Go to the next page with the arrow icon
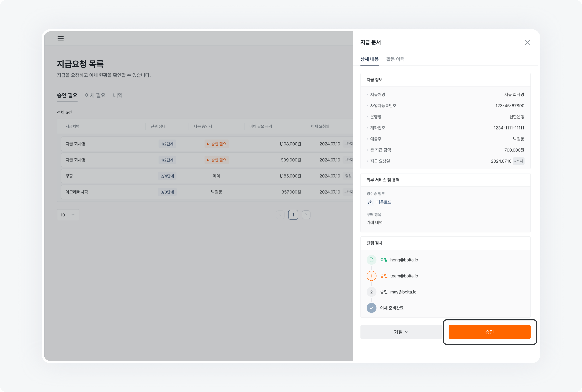 point(306,214)
